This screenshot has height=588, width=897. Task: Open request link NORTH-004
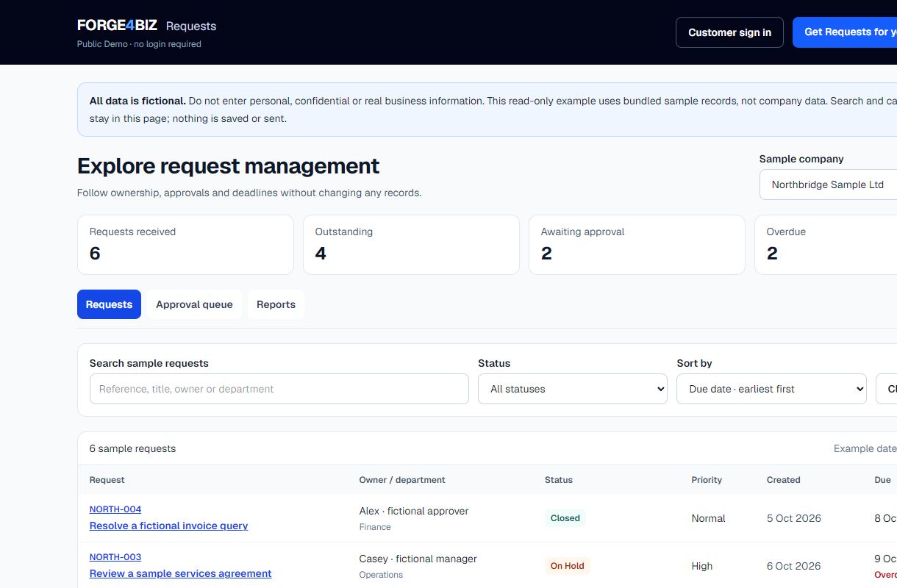tap(115, 509)
